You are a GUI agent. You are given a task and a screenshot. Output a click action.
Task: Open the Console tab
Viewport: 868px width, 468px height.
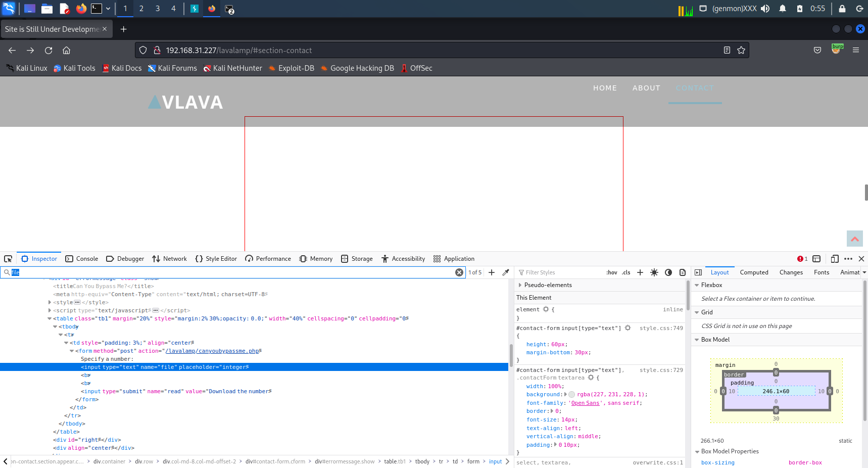82,259
